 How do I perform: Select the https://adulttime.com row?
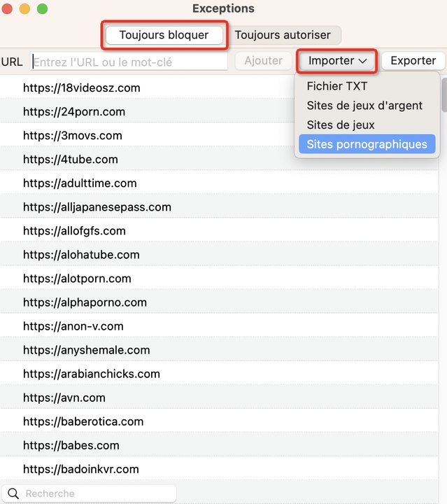point(220,183)
